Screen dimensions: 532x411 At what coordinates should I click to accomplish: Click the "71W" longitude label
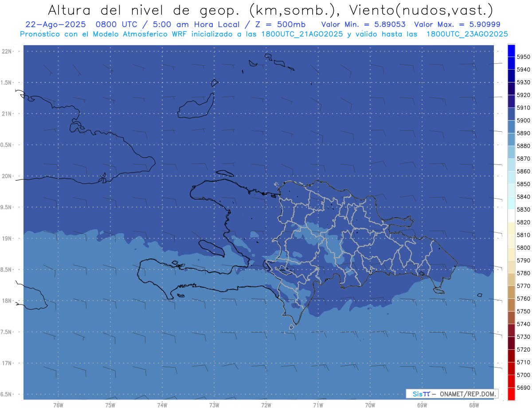(x=318, y=405)
